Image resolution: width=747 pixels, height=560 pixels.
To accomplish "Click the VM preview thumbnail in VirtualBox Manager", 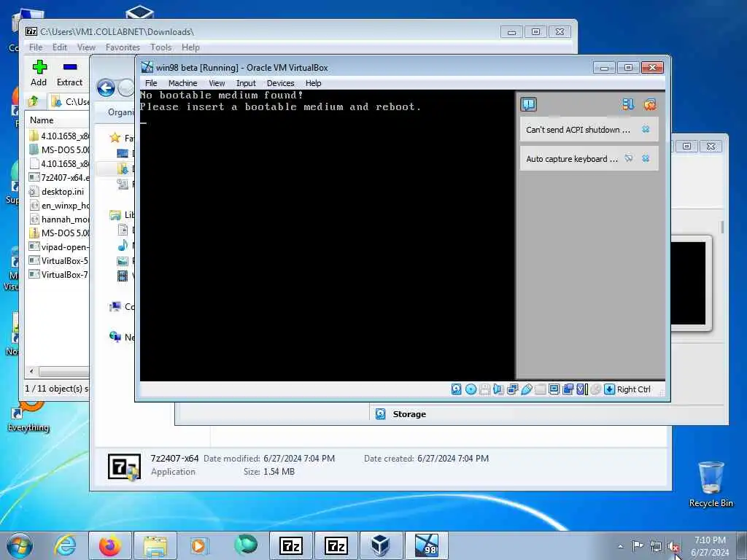I will point(688,283).
